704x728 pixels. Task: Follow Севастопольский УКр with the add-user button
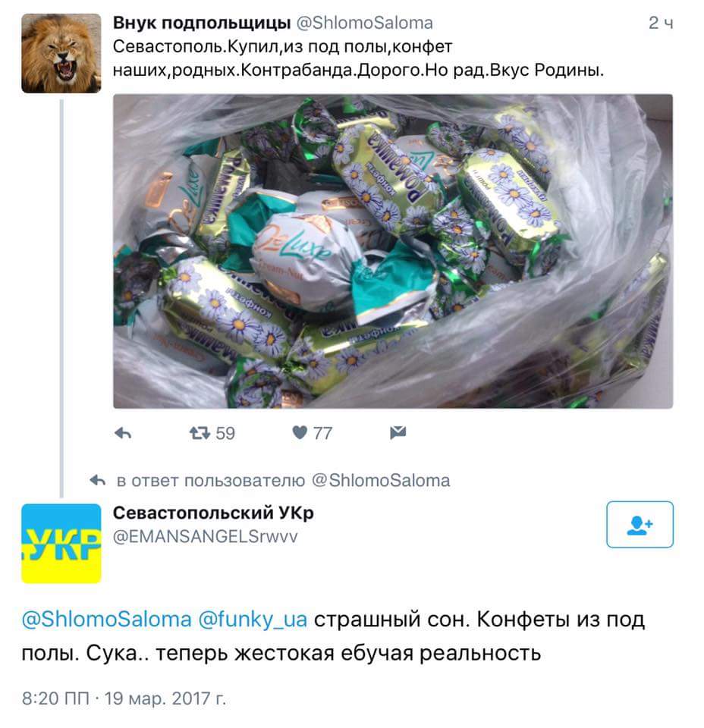[x=640, y=525]
